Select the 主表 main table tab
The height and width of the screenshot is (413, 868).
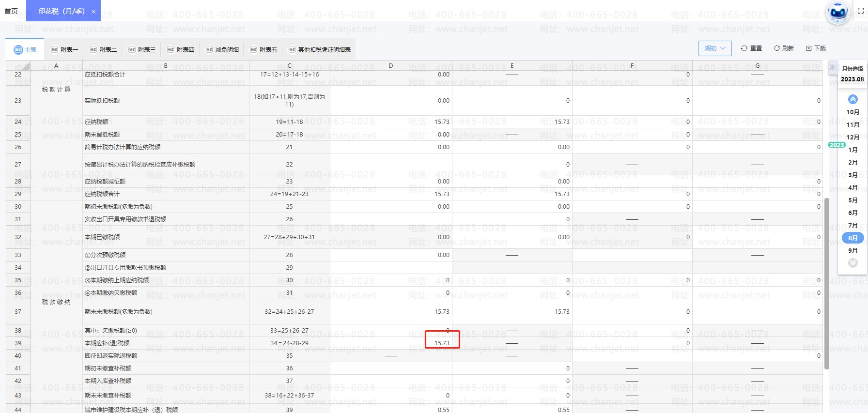25,49
